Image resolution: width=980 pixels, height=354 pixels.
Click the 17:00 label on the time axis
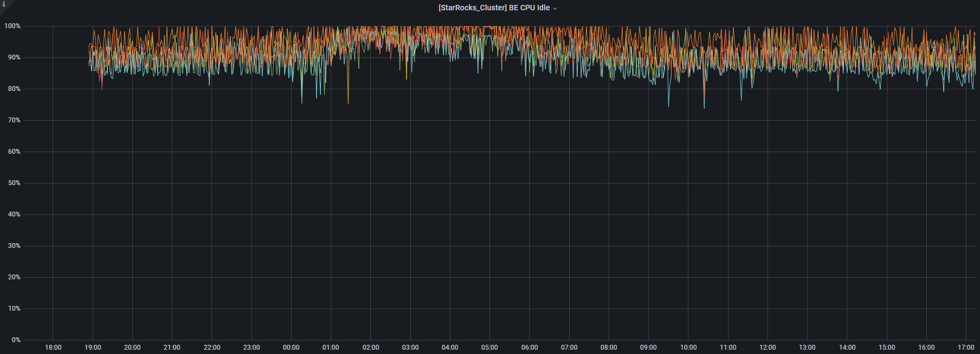pos(966,348)
